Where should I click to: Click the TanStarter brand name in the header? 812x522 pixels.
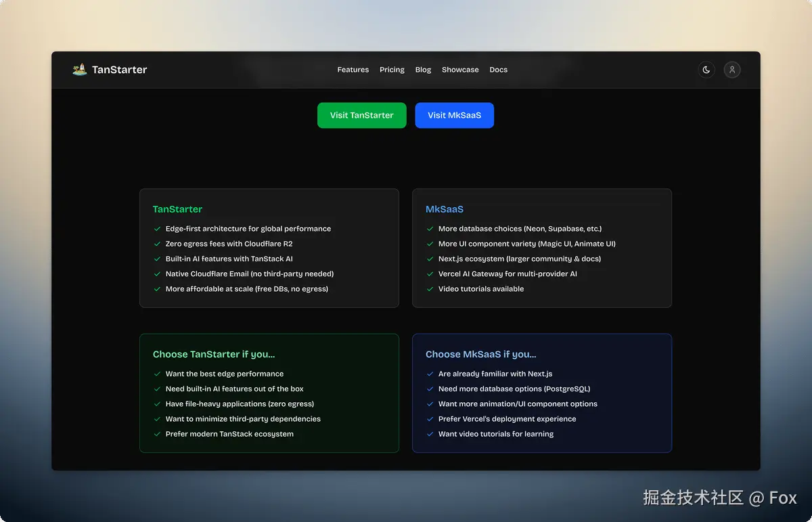coord(119,69)
